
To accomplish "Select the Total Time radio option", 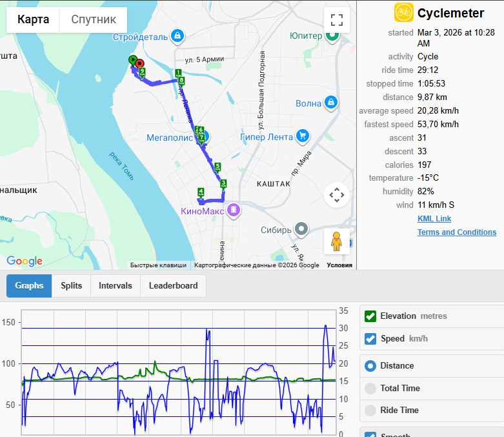I will coord(370,389).
